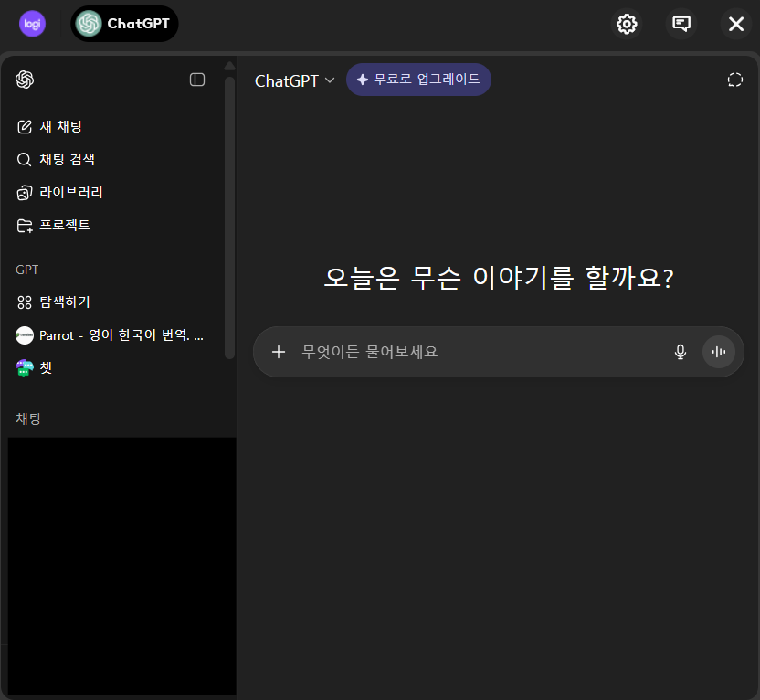Click the message input field

click(475, 352)
